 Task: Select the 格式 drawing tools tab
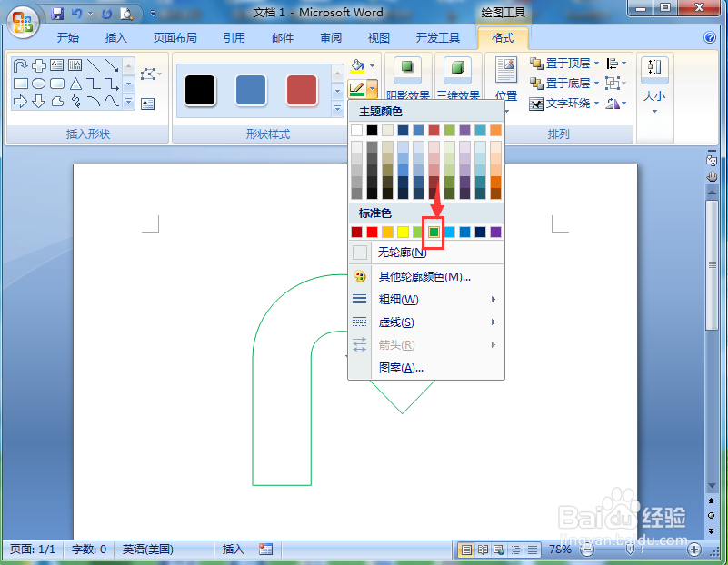coord(503,38)
